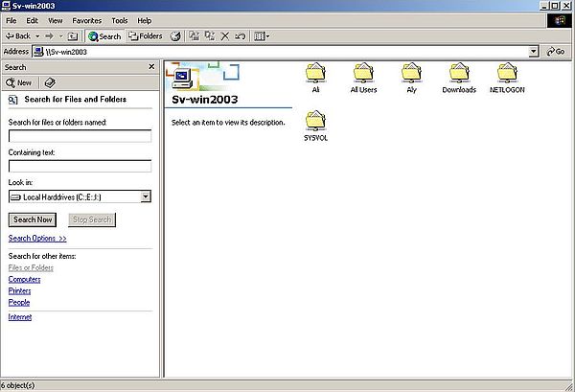This screenshot has width=575, height=392.
Task: Select the SYSVOL folder icon
Action: pyautogui.click(x=315, y=121)
